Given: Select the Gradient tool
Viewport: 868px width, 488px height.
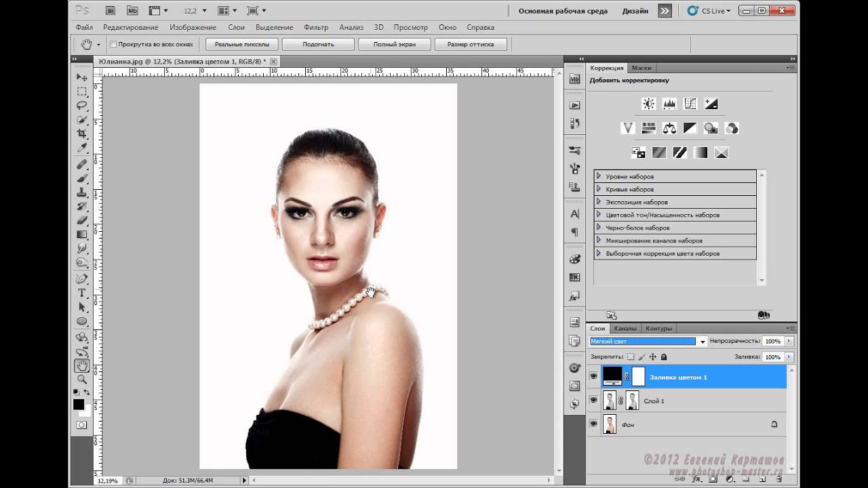Looking at the screenshot, I should 82,235.
